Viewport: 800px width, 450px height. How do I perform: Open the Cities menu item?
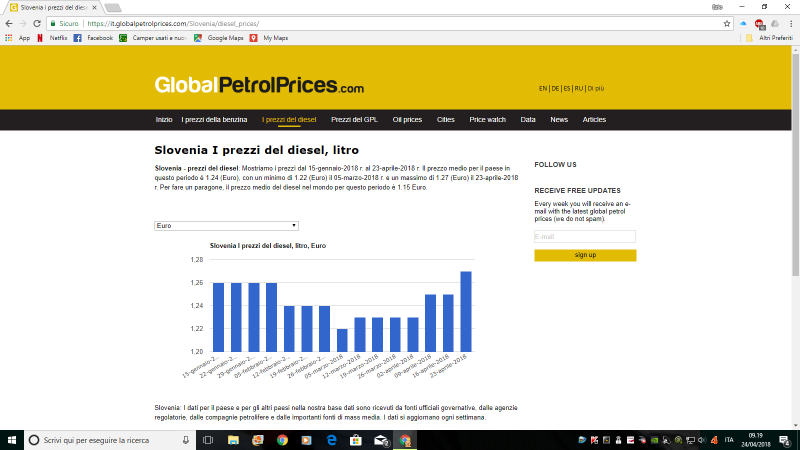(x=445, y=119)
